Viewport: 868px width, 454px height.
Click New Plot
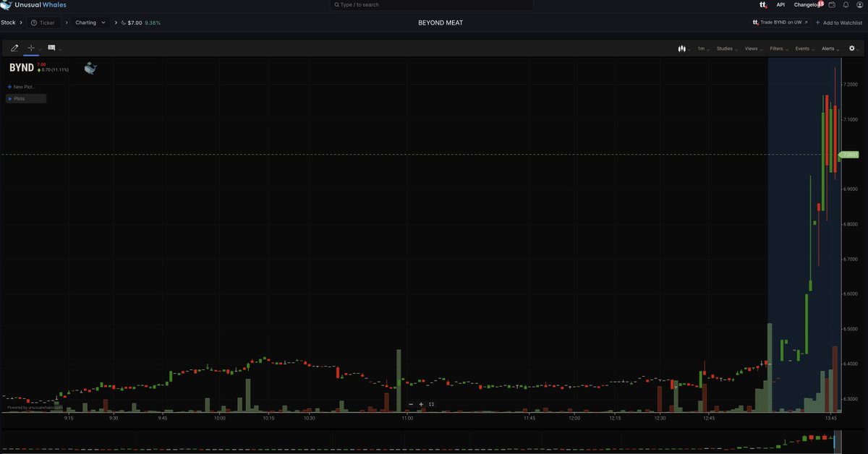coord(21,87)
